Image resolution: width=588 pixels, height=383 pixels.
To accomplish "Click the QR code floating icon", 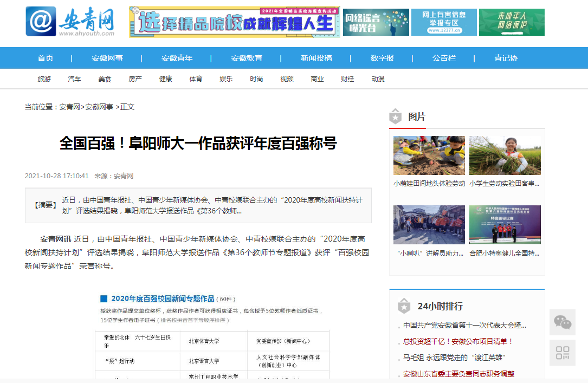I will [x=562, y=353].
